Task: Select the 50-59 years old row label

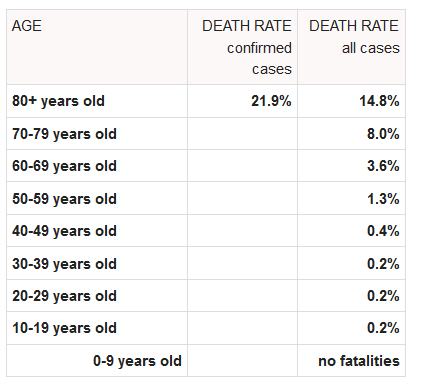Action: tap(64, 199)
